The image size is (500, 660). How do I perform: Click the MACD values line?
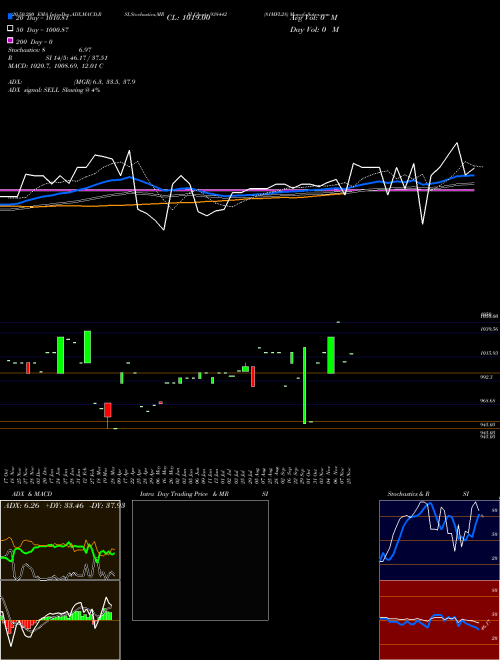56,66
